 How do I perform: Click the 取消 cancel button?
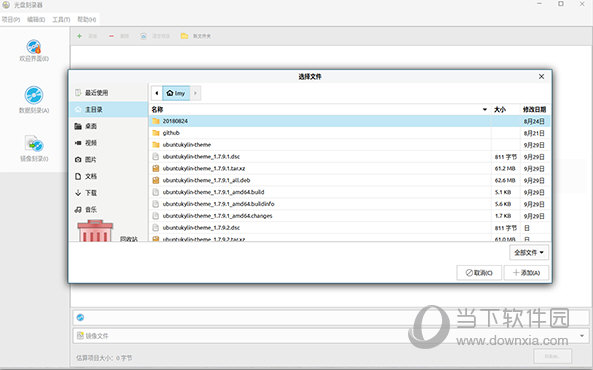pyautogui.click(x=479, y=273)
